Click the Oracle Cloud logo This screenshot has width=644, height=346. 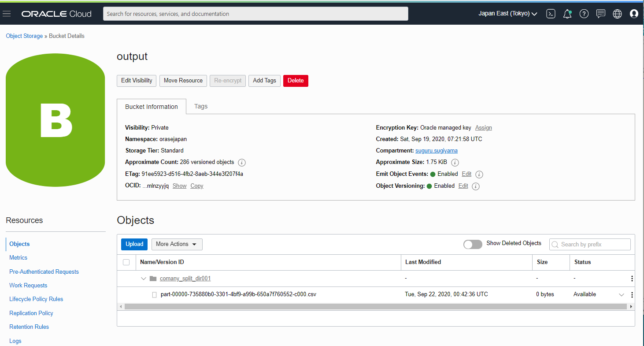pos(56,14)
